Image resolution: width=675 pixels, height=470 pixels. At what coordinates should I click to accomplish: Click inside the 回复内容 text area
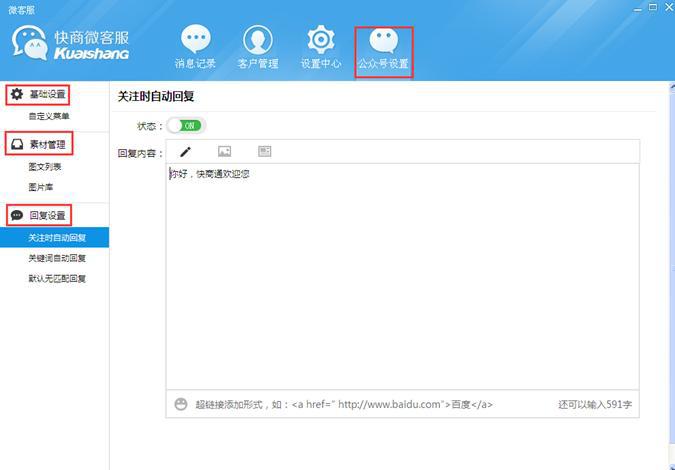tap(400, 280)
